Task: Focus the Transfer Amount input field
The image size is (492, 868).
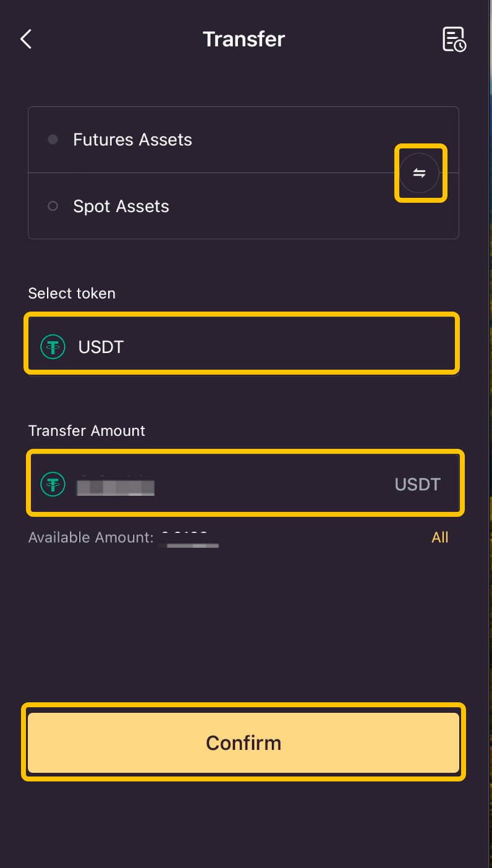Action: pos(245,483)
